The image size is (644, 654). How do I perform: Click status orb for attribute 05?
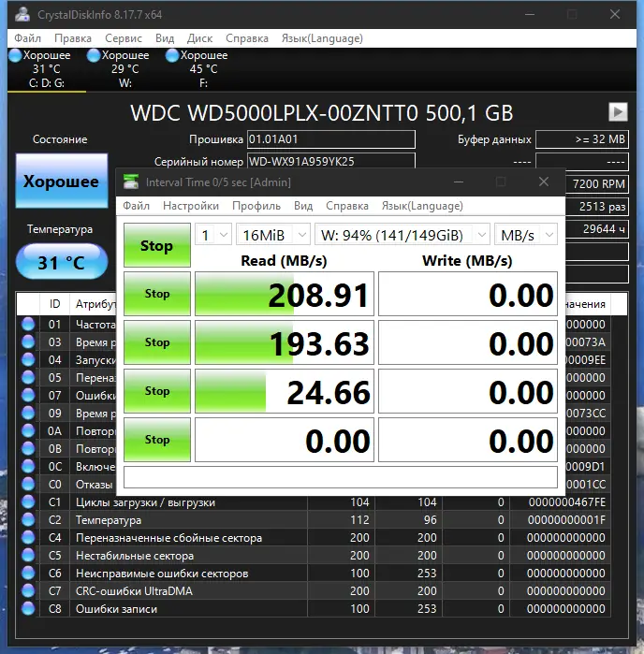(28, 377)
